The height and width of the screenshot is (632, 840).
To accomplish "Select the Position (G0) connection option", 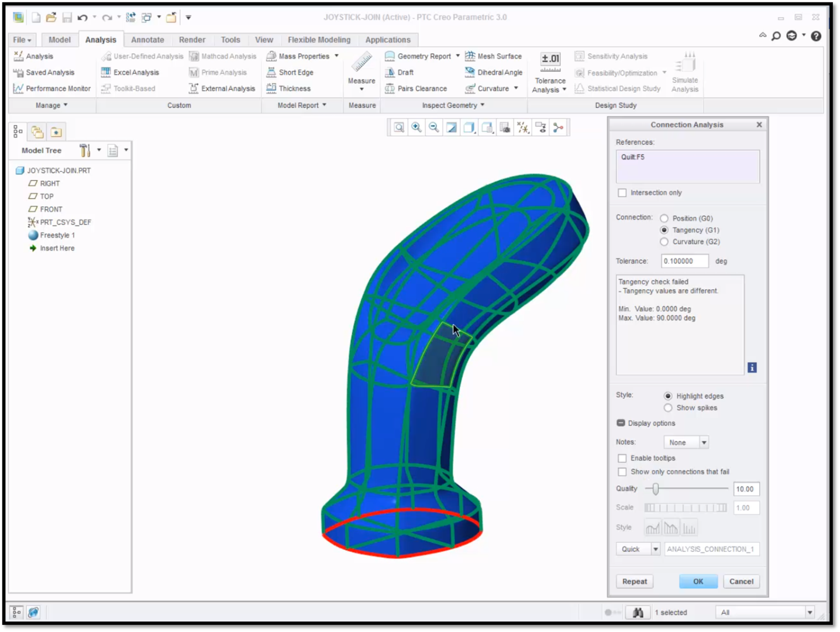I will [x=664, y=218].
